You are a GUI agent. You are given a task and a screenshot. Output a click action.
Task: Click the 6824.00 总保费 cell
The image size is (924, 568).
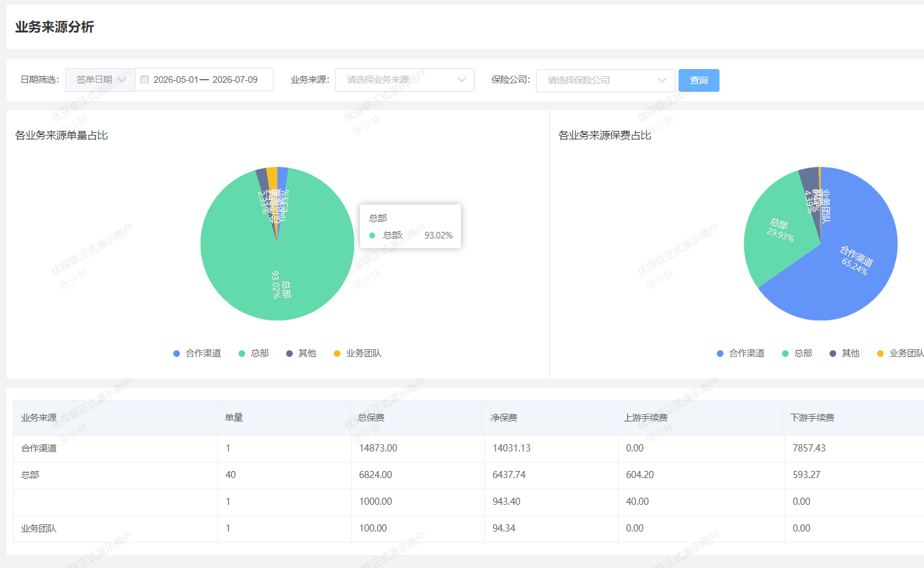coord(417,475)
